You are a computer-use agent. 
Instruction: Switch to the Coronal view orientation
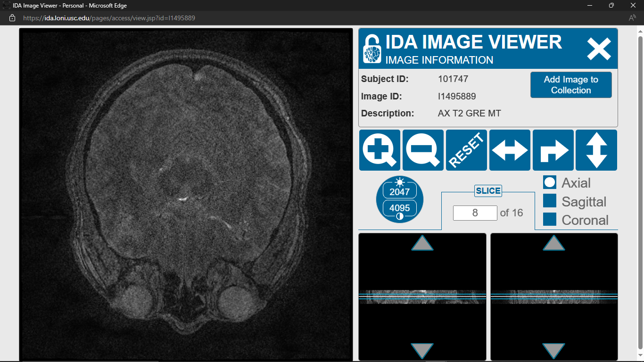pyautogui.click(x=549, y=220)
